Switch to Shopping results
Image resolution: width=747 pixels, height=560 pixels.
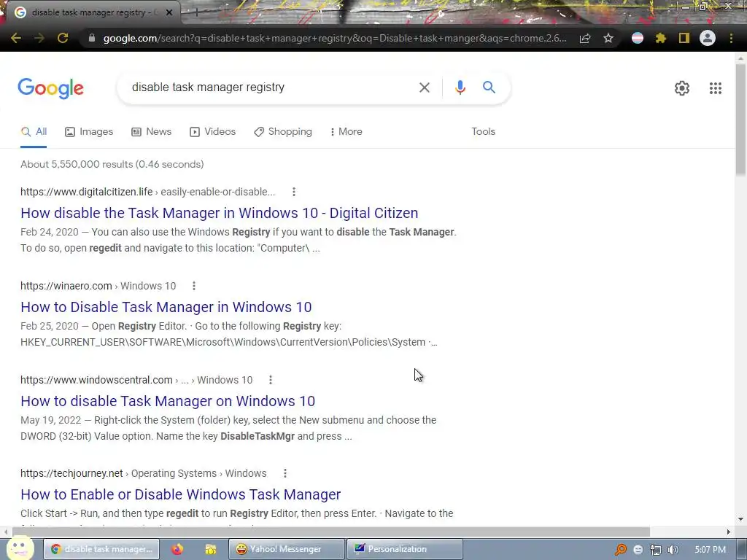coord(283,132)
